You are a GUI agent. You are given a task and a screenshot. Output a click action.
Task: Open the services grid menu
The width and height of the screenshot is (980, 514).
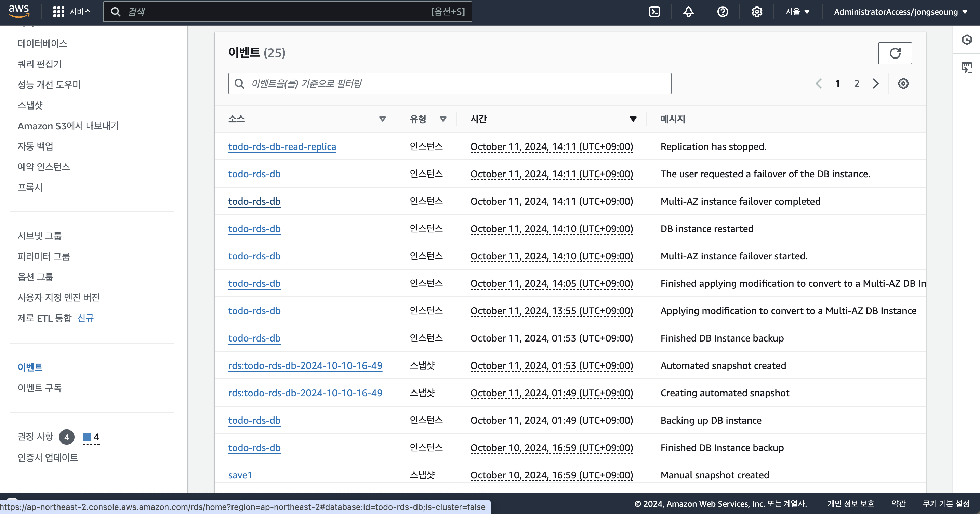[58, 12]
